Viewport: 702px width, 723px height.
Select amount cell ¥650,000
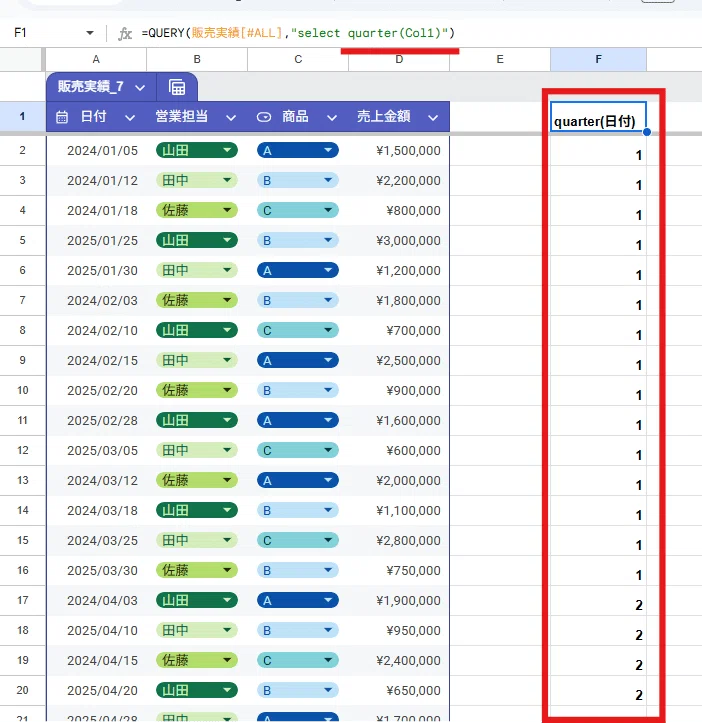point(399,690)
